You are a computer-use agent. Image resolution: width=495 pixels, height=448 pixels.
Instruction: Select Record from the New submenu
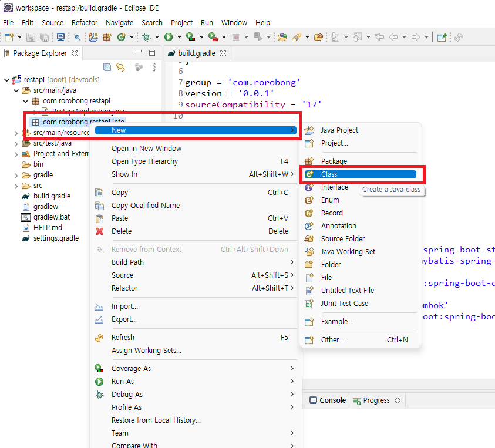[360, 213]
